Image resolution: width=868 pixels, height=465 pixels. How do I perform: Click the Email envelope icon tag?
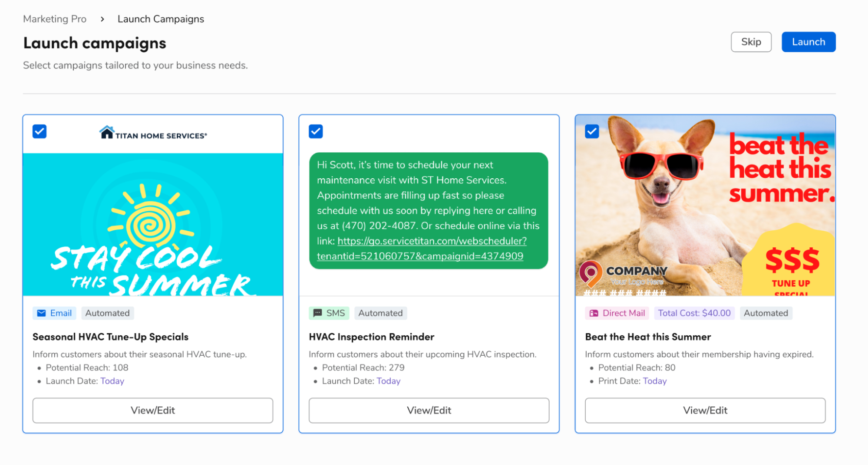(41, 313)
